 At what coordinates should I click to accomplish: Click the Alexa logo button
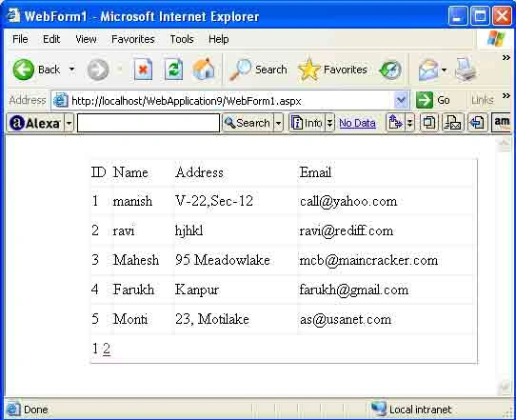coord(35,123)
